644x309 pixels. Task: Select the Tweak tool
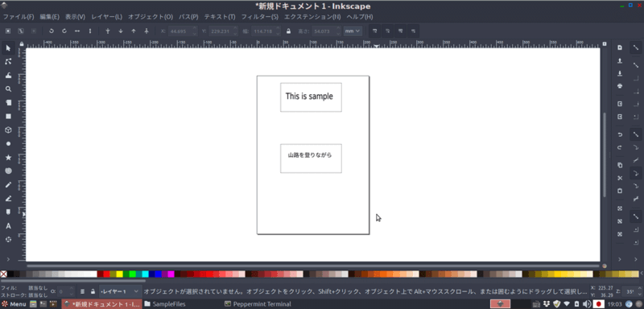click(8, 76)
